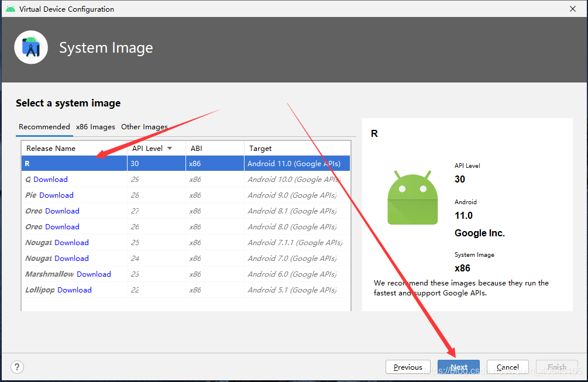Viewport: 588px width, 382px height.
Task: Click the Finish button
Action: [557, 367]
